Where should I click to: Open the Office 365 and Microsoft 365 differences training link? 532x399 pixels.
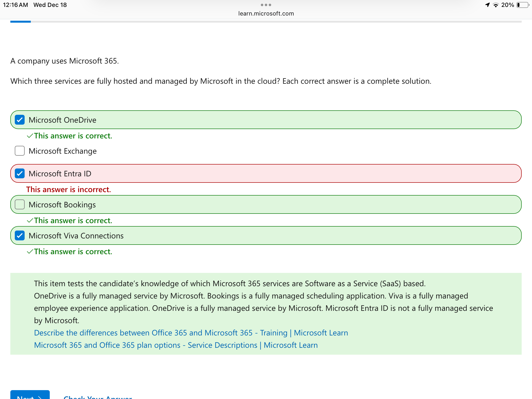[x=191, y=333]
